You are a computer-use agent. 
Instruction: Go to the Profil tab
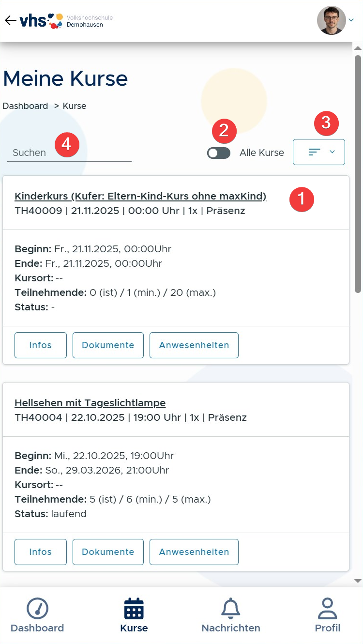(328, 615)
